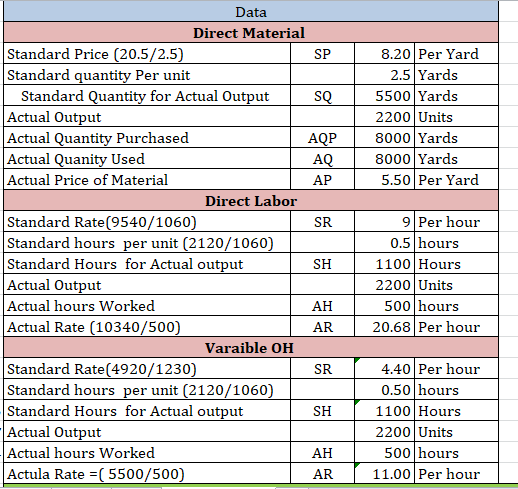Click the "AQP" abbreviation cell

point(322,138)
